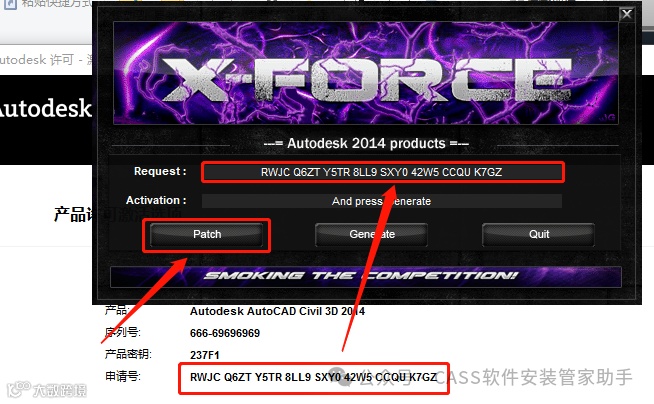Click the Activation label

(x=156, y=201)
